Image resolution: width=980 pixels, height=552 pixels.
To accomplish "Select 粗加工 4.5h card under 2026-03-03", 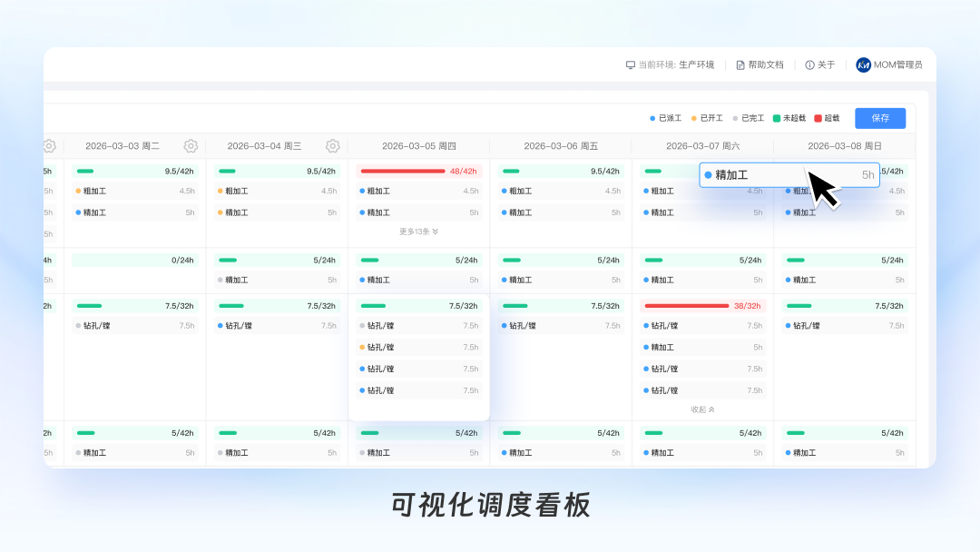I will (135, 192).
